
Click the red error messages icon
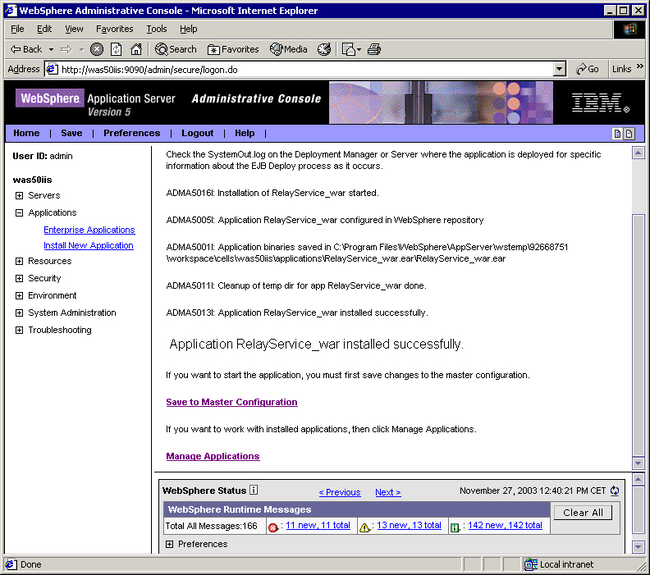(x=273, y=527)
